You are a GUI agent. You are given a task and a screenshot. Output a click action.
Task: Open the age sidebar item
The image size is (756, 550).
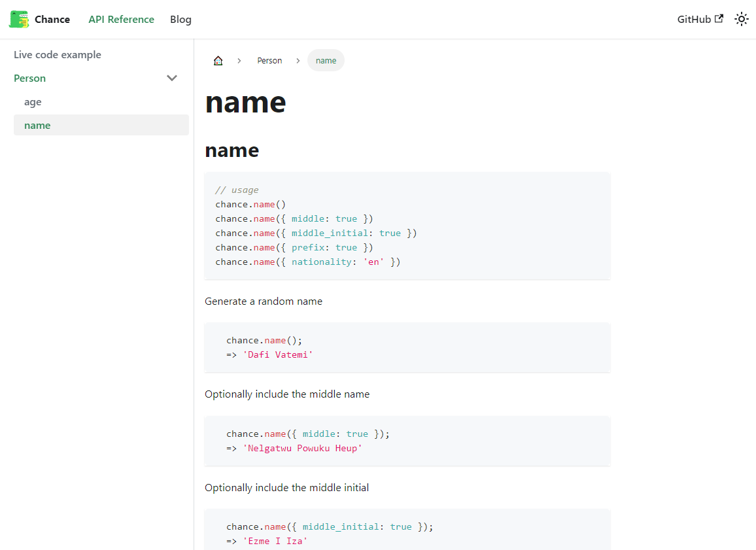click(33, 102)
